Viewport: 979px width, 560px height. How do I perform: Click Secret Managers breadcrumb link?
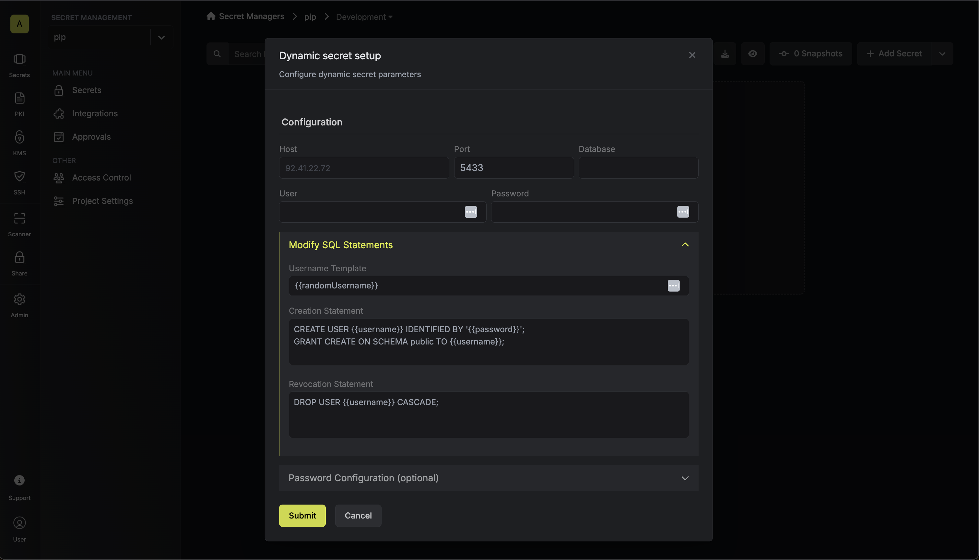pyautogui.click(x=252, y=16)
